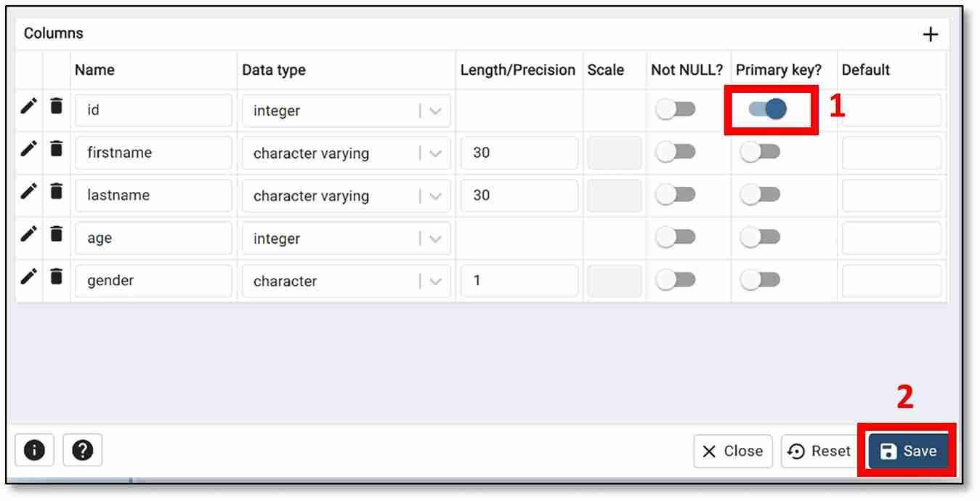Enable Not NULL toggle for firstname

(676, 152)
